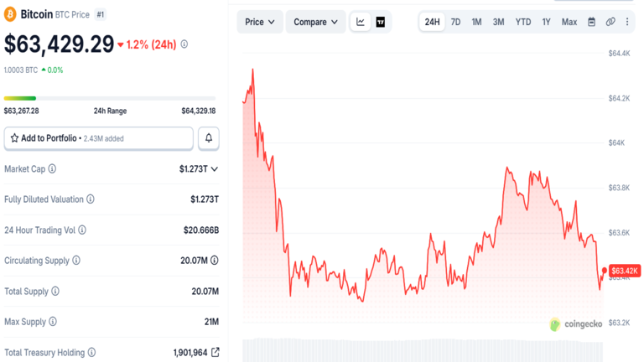Select the Max time range tab
The image size is (644, 362).
pos(569,22)
